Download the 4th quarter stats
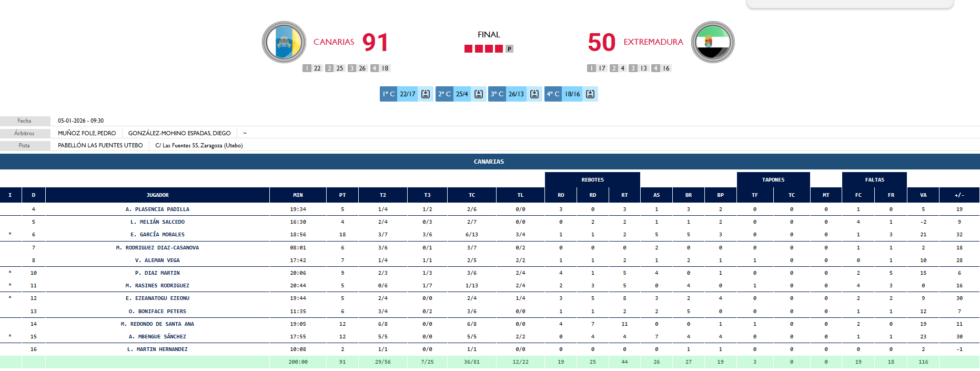Image resolution: width=980 pixels, height=371 pixels. [590, 94]
